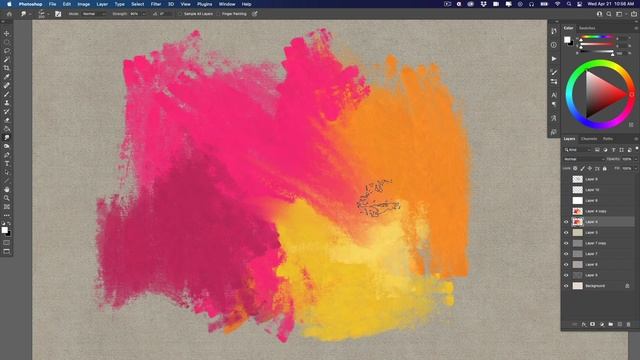
Task: Click the Home icon in options bar
Action: 9,14
